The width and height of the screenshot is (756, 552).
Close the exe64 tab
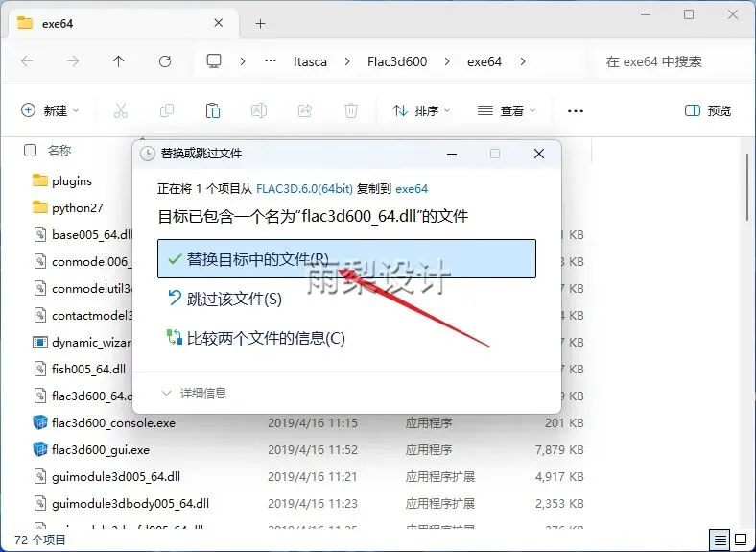click(x=218, y=23)
